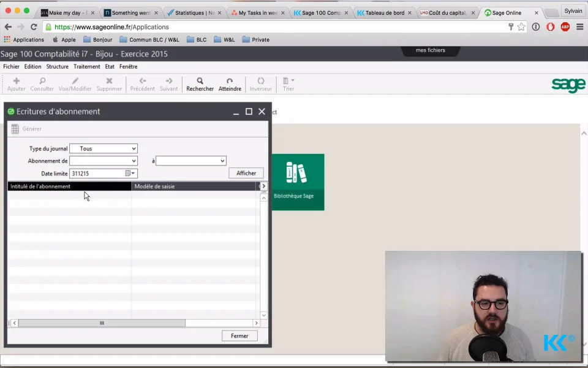Screen dimensions: 588x368
Task: Click the Afficher button
Action: (246, 173)
